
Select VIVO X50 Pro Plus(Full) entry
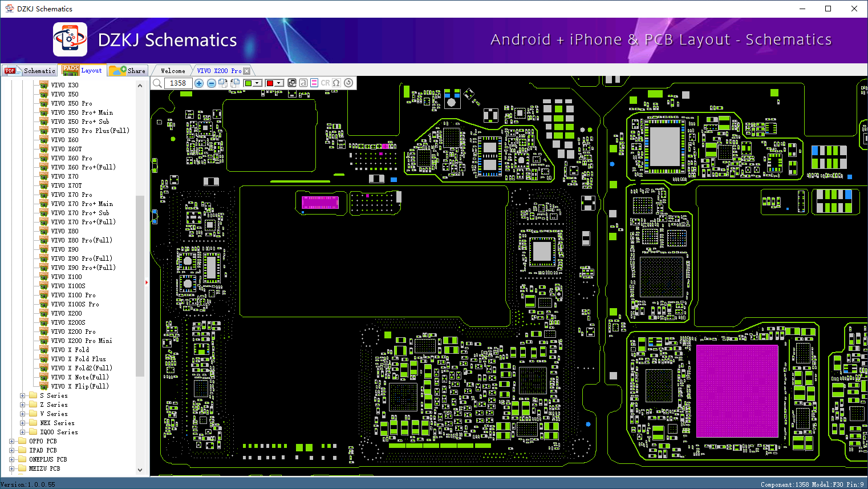pos(90,131)
